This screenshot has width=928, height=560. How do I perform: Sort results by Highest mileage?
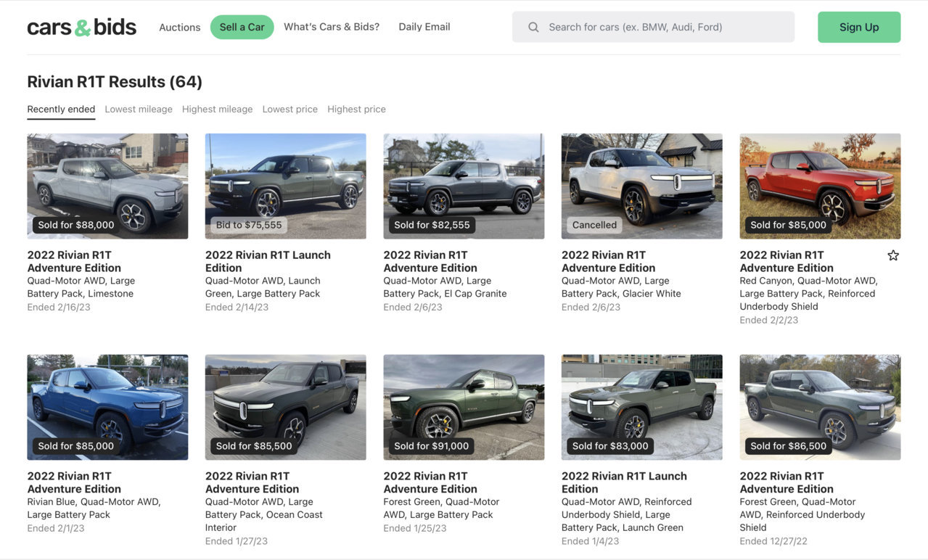217,110
